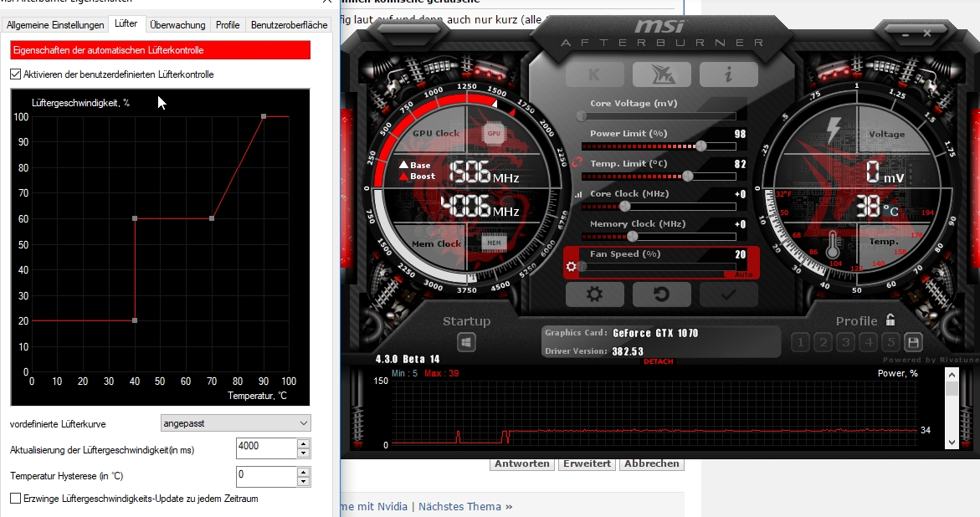Screen dimensions: 980x517
Task: Click the Temp. Limit slider handle
Action: click(x=687, y=176)
